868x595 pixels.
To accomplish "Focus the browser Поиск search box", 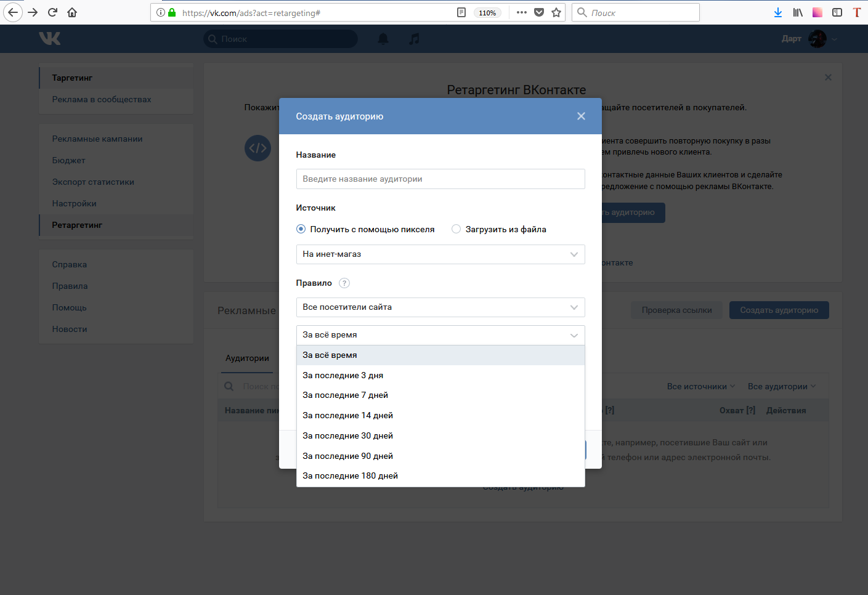I will click(x=636, y=12).
